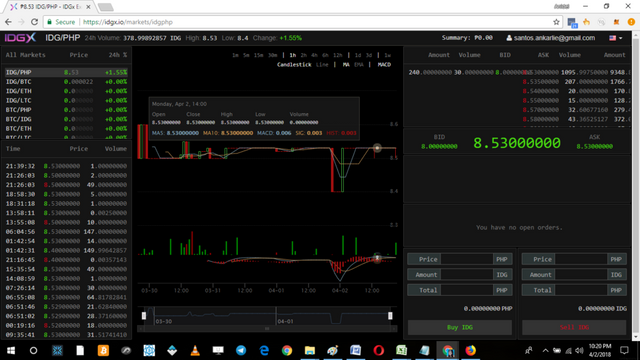This screenshot has width=640, height=360.
Task: Switch chart to 12h interval
Action: (338, 55)
